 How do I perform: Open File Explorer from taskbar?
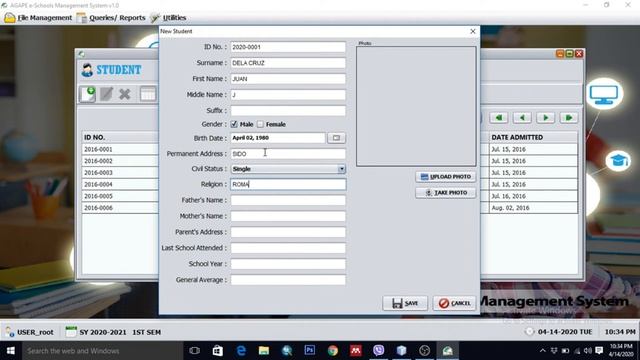[264, 351]
